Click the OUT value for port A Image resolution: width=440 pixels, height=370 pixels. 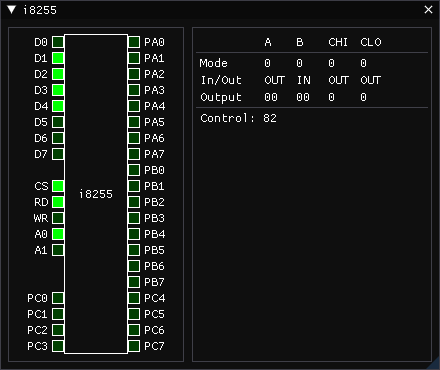pos(275,80)
